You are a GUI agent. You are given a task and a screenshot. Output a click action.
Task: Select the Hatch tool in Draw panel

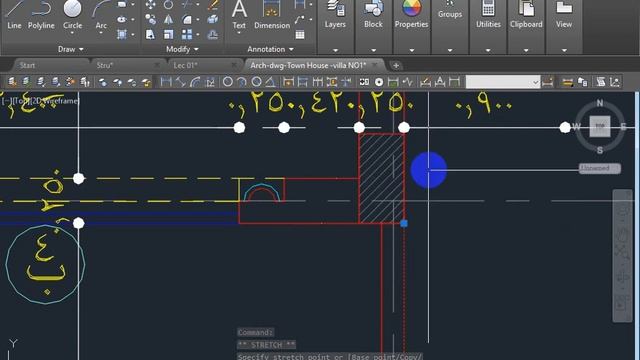point(122,34)
